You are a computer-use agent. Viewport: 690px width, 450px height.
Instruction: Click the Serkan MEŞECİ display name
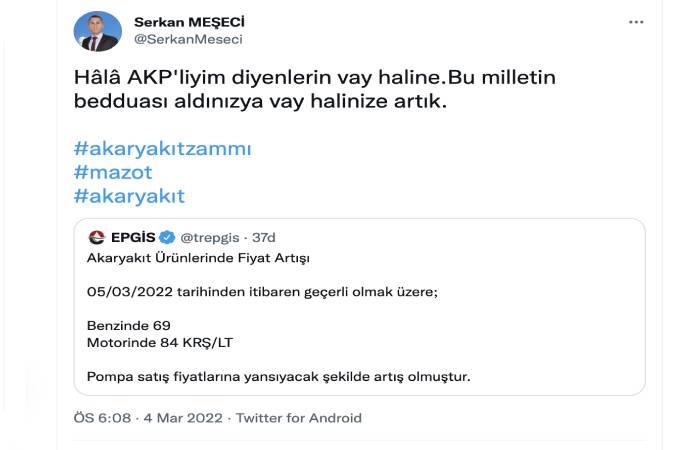click(x=191, y=21)
